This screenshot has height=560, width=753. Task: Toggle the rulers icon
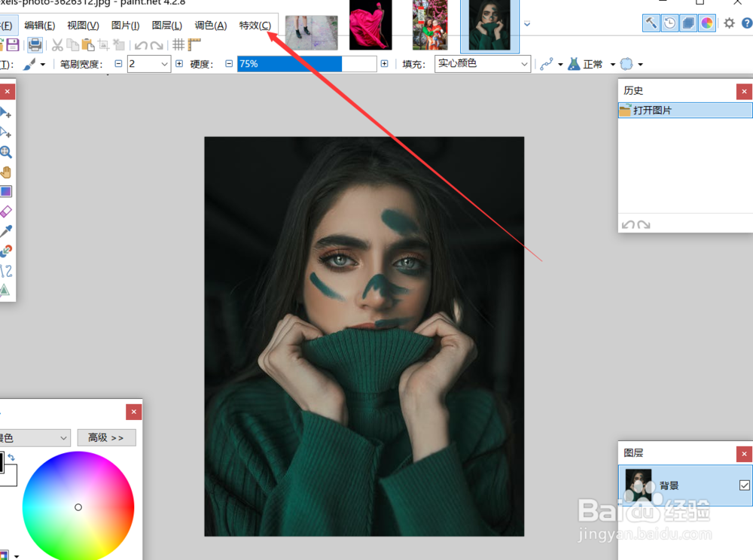[x=194, y=44]
